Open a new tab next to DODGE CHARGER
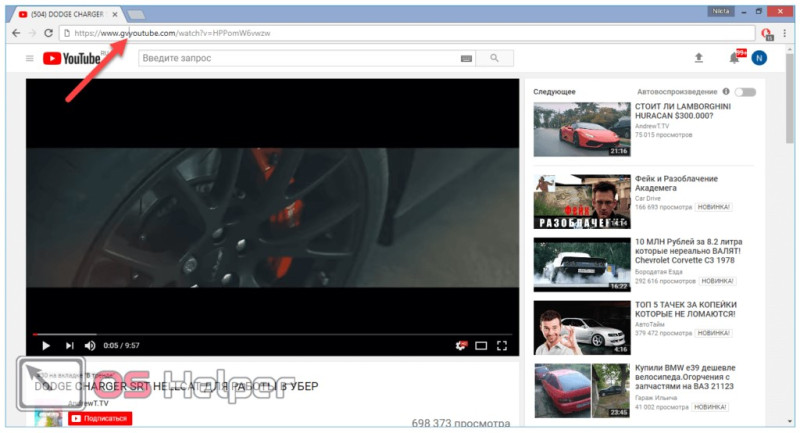 click(136, 15)
